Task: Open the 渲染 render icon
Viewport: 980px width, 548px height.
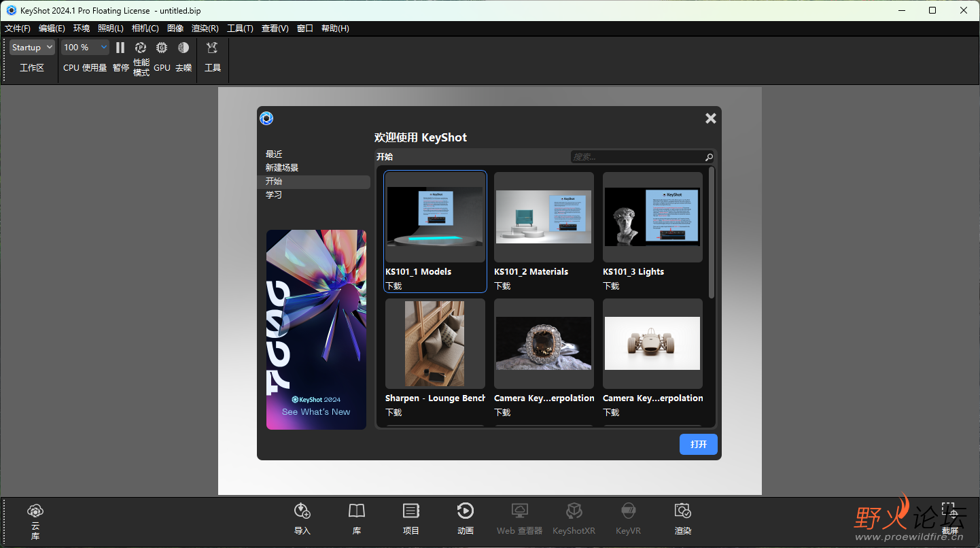Action: pyautogui.click(x=683, y=511)
